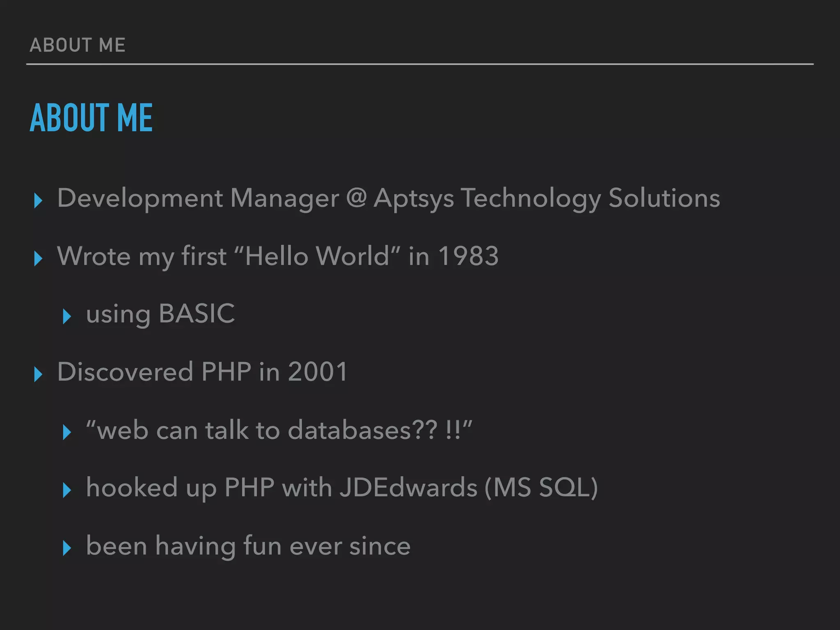Click the bullet arrow beside Development Manager

pyautogui.click(x=38, y=201)
